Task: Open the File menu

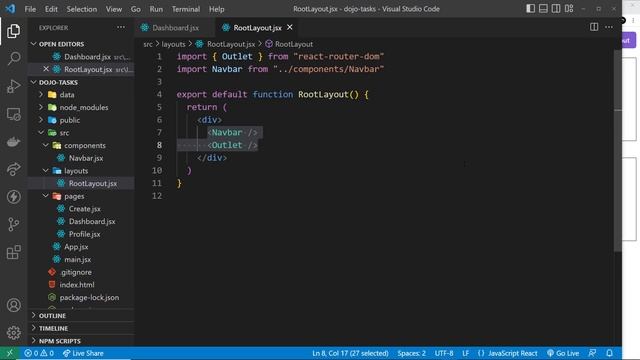Action: tap(30, 9)
